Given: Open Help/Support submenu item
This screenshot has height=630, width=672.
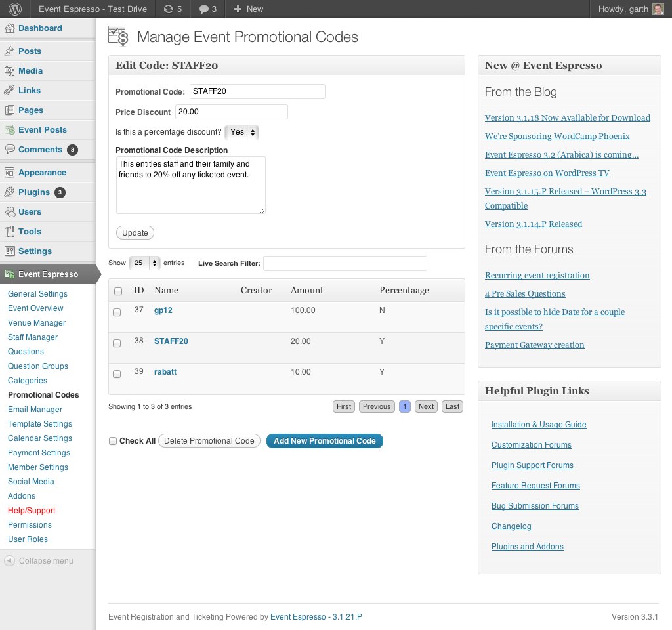Looking at the screenshot, I should coord(31,511).
